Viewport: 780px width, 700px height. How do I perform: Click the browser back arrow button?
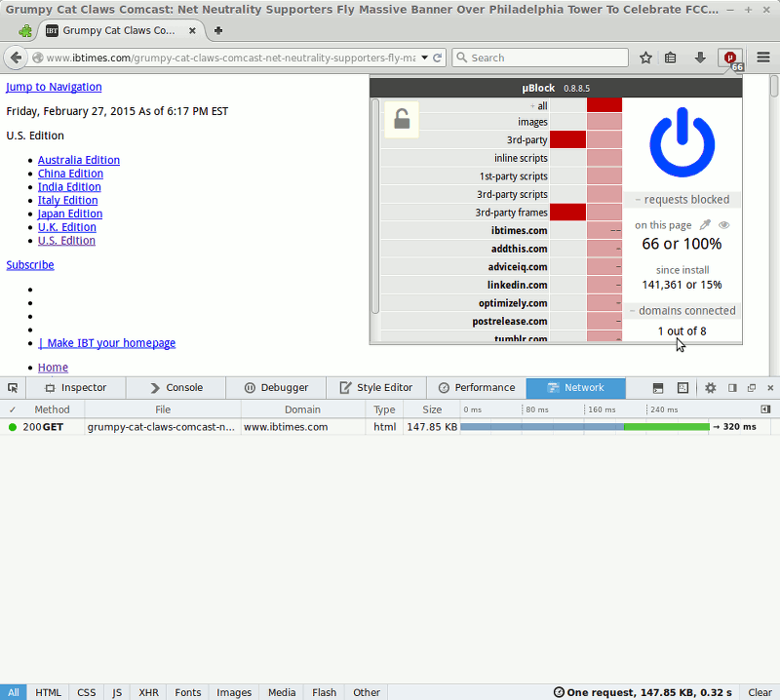[x=16, y=58]
